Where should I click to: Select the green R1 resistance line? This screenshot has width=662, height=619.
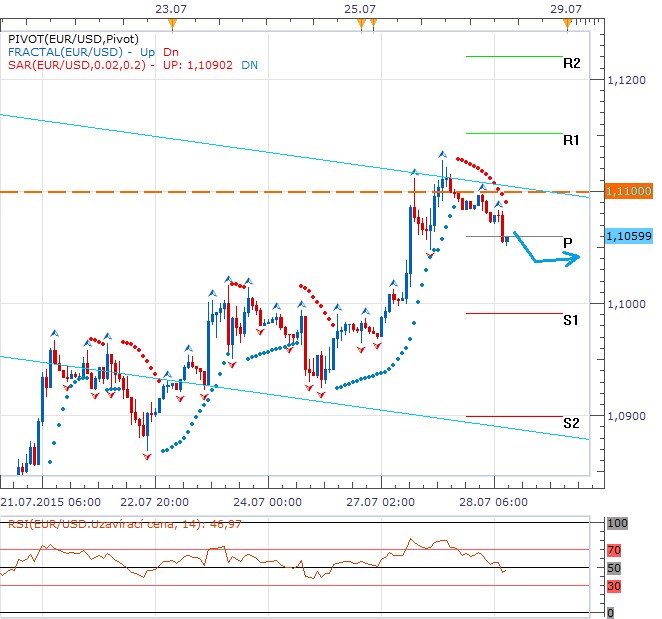(x=514, y=133)
